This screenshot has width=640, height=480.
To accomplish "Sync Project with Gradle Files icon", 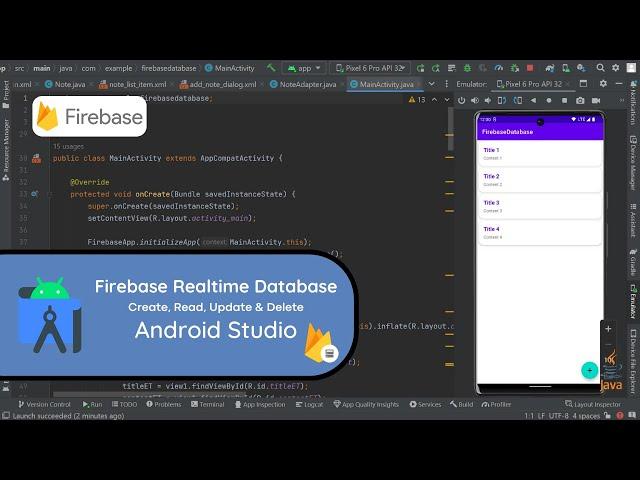I will pos(550,68).
